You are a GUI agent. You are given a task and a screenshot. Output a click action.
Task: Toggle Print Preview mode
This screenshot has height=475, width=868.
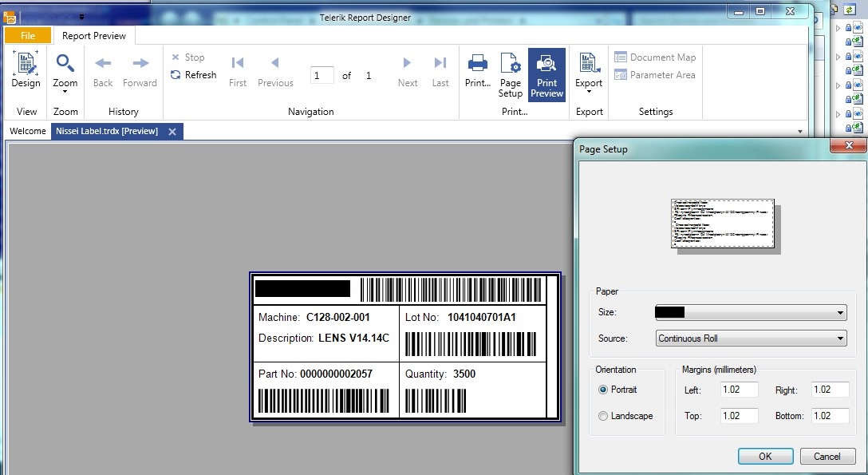pyautogui.click(x=547, y=75)
